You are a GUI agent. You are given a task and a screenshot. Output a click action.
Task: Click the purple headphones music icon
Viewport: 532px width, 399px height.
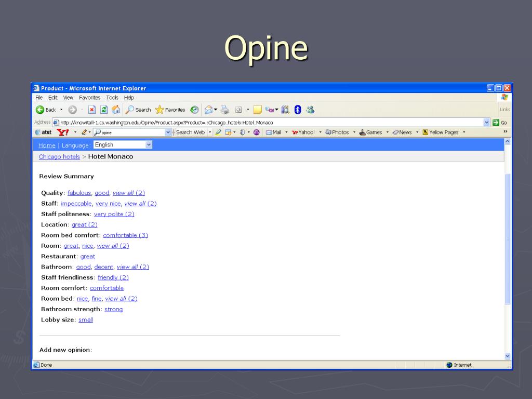pyautogui.click(x=257, y=132)
